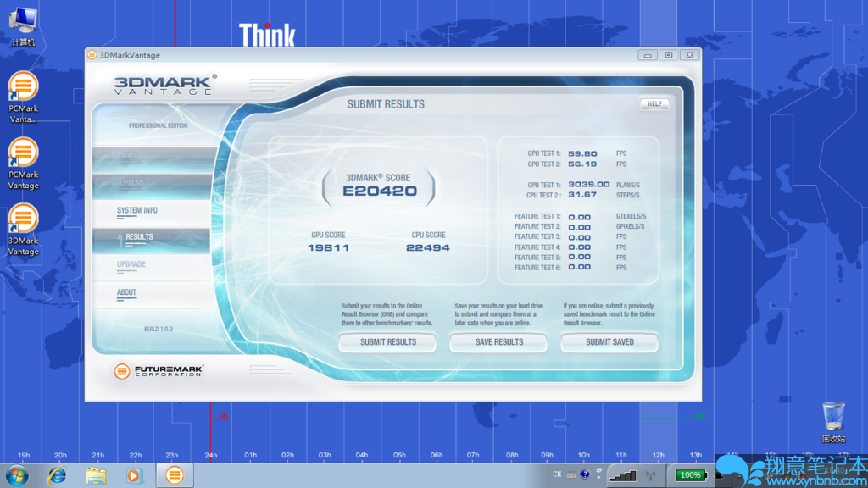Click the SUBMIT RESULTS panel heading

pyautogui.click(x=386, y=104)
